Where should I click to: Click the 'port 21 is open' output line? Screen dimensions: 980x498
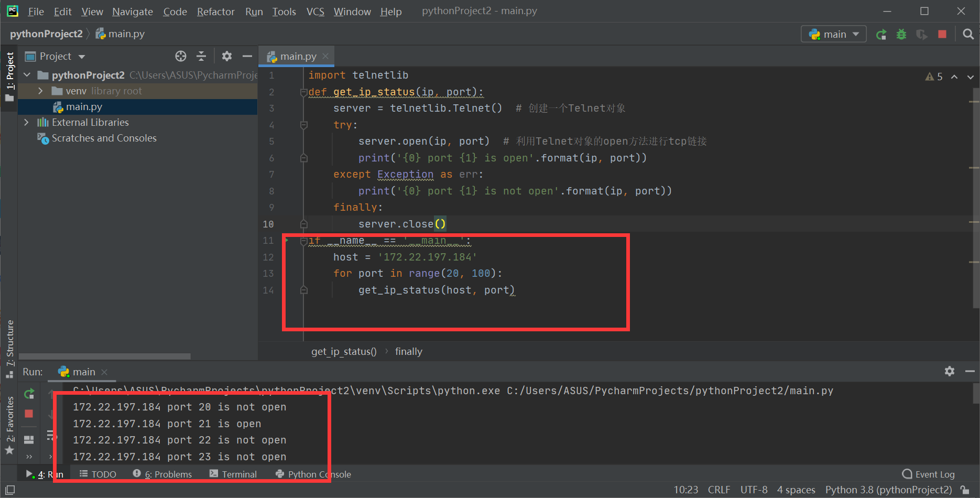[x=167, y=424]
